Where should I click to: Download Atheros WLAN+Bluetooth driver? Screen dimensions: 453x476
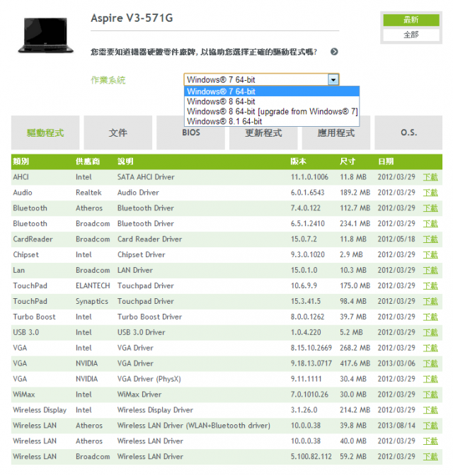click(430, 426)
